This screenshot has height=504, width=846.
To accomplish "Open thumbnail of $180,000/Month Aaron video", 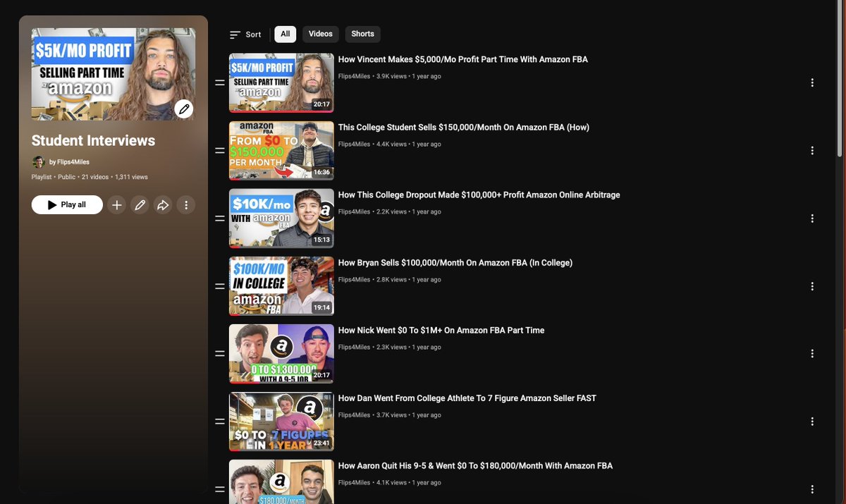I will [281, 482].
